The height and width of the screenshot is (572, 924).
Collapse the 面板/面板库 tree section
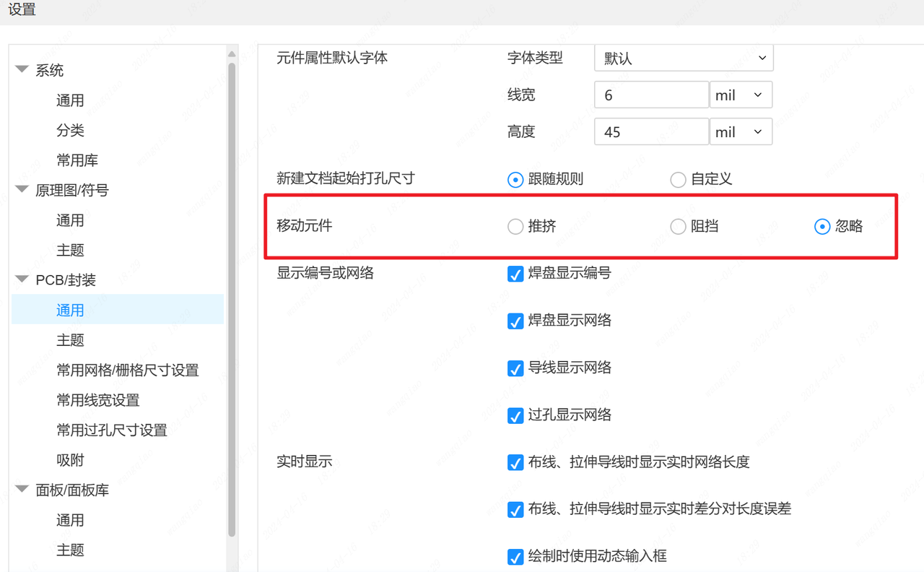(x=22, y=490)
